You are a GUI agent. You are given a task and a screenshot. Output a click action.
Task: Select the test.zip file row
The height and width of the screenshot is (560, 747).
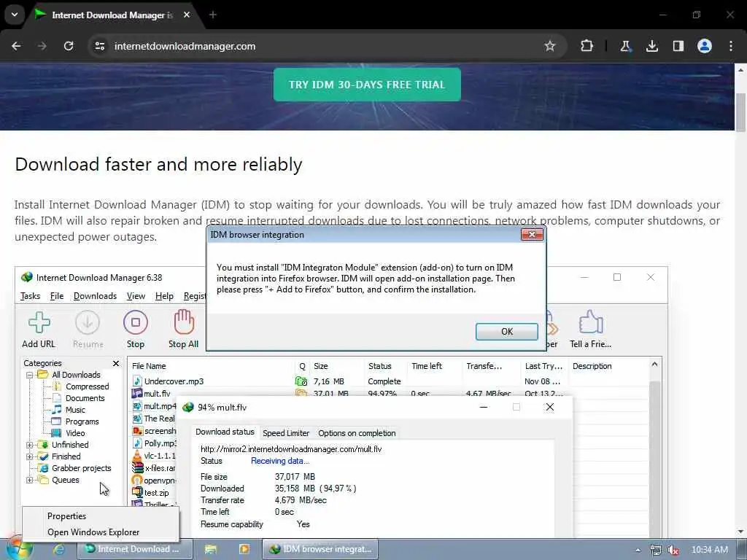point(150,493)
